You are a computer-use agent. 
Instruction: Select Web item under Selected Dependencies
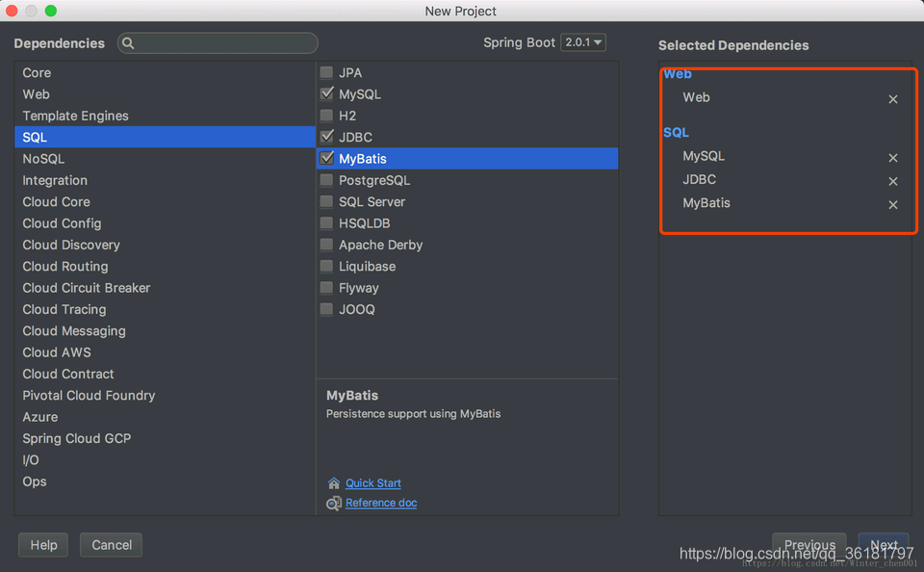click(x=696, y=97)
